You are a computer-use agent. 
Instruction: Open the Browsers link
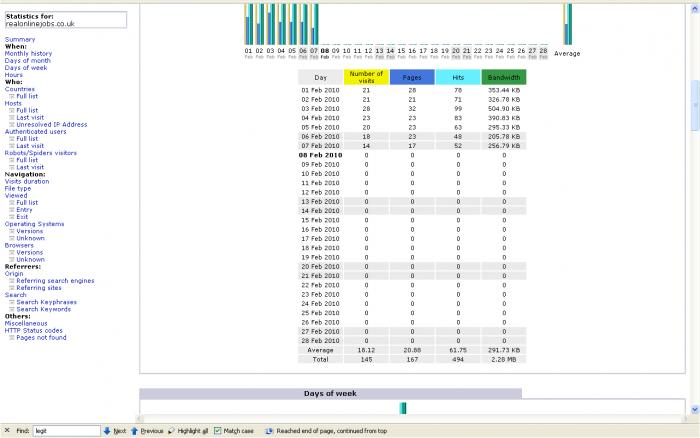tap(19, 245)
